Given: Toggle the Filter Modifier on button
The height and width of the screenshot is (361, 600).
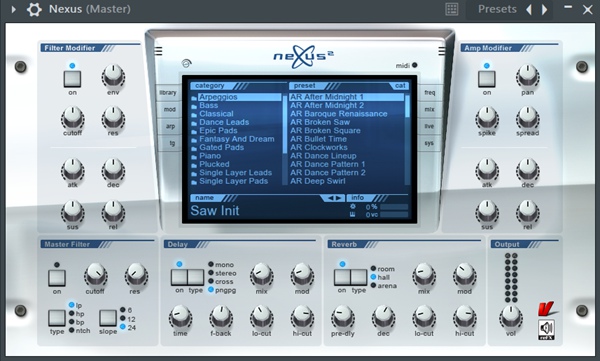Looking at the screenshot, I should (x=72, y=79).
